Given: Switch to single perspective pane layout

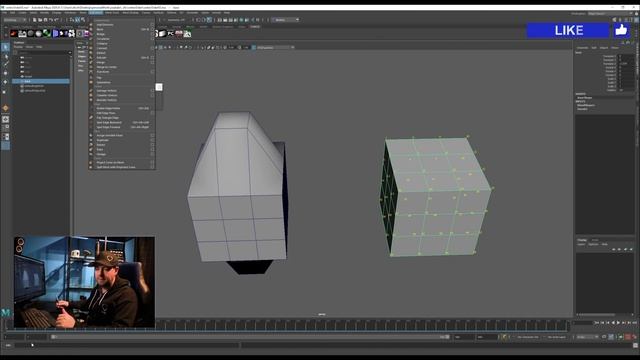Looking at the screenshot, I should (x=5, y=120).
